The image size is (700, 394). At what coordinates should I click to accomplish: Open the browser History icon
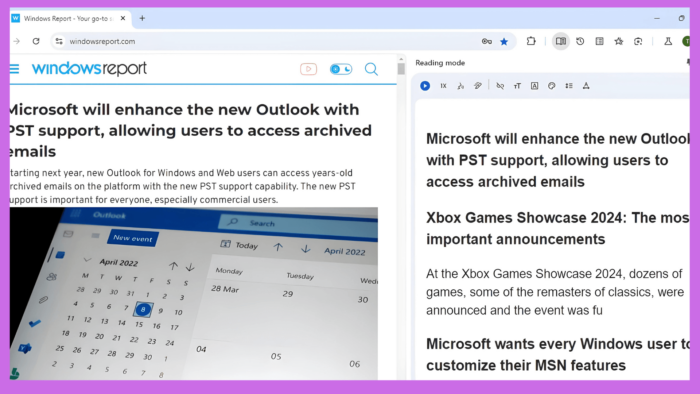pos(580,41)
